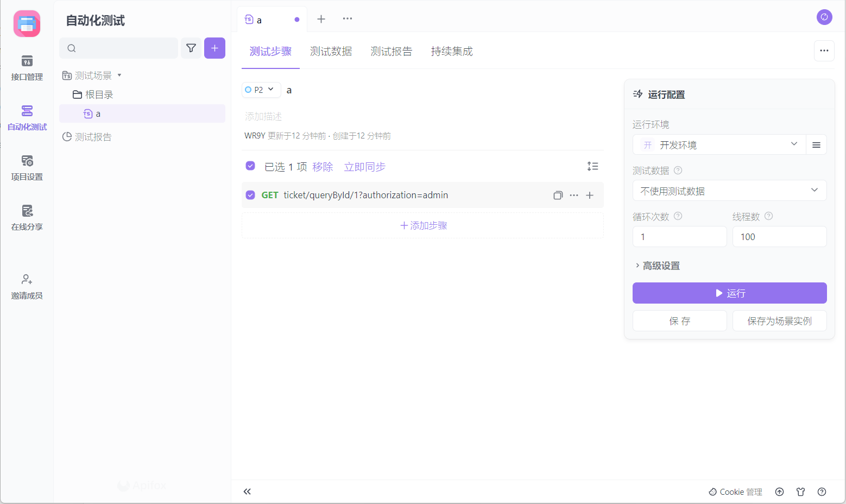Click the shirt theme icon in status bar
Viewport: 846px width, 504px height.
[x=800, y=492]
